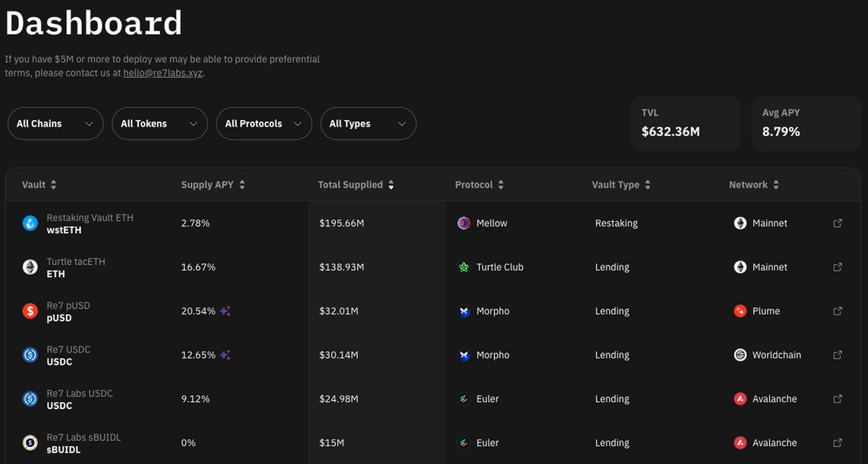This screenshot has width=868, height=464.
Task: Open external link for Turtle tacETH row
Action: coord(838,267)
